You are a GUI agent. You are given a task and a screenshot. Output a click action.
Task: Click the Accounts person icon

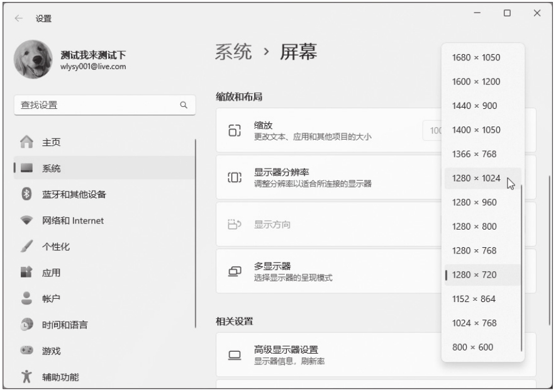click(x=26, y=299)
